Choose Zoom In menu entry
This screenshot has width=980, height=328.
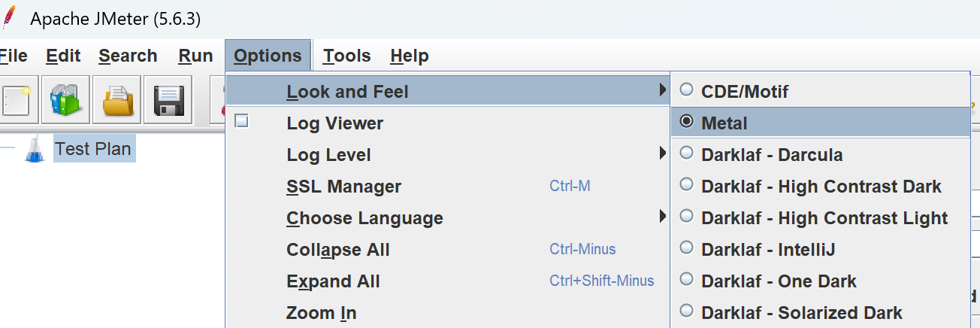coord(448,313)
